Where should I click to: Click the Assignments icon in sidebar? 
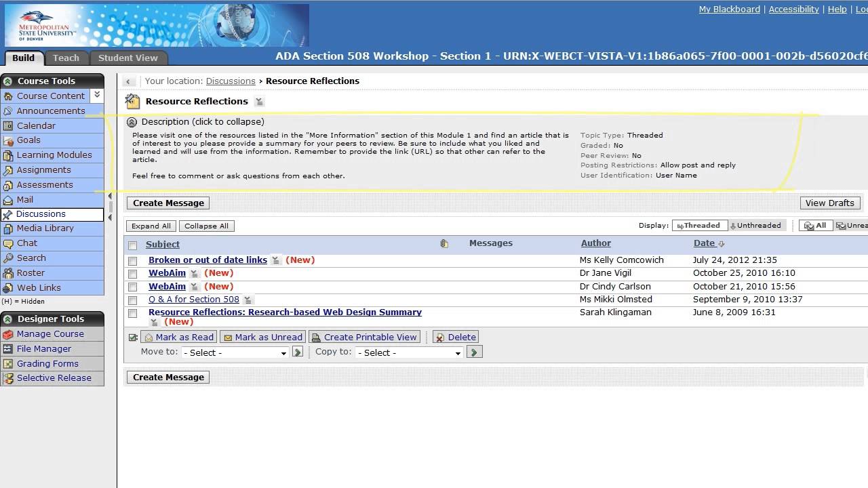click(8, 170)
